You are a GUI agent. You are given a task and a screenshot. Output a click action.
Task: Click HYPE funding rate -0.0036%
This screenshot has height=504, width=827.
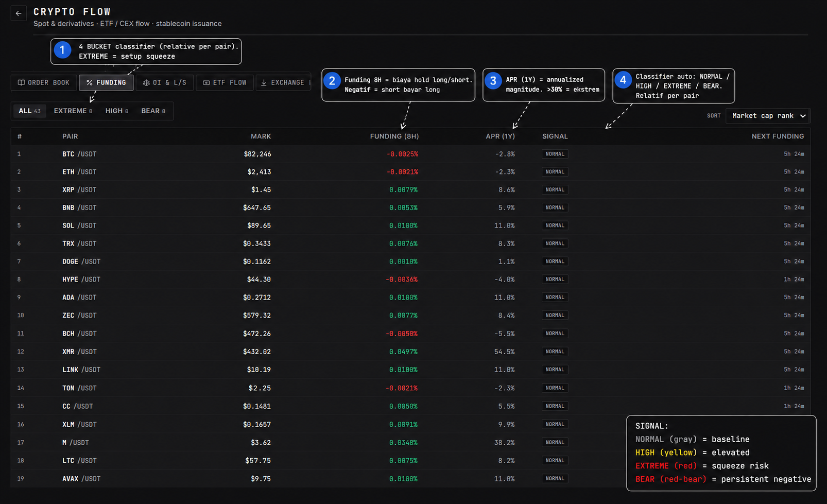[x=402, y=280]
